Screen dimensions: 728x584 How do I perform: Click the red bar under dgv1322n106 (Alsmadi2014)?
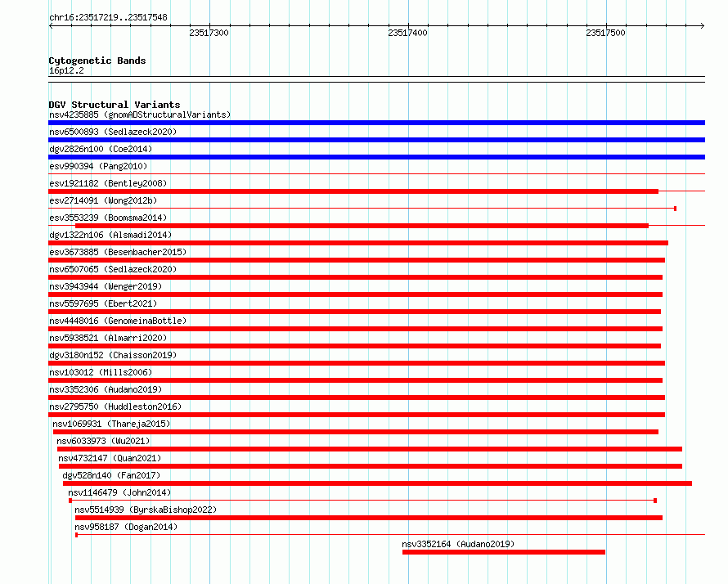(358, 243)
